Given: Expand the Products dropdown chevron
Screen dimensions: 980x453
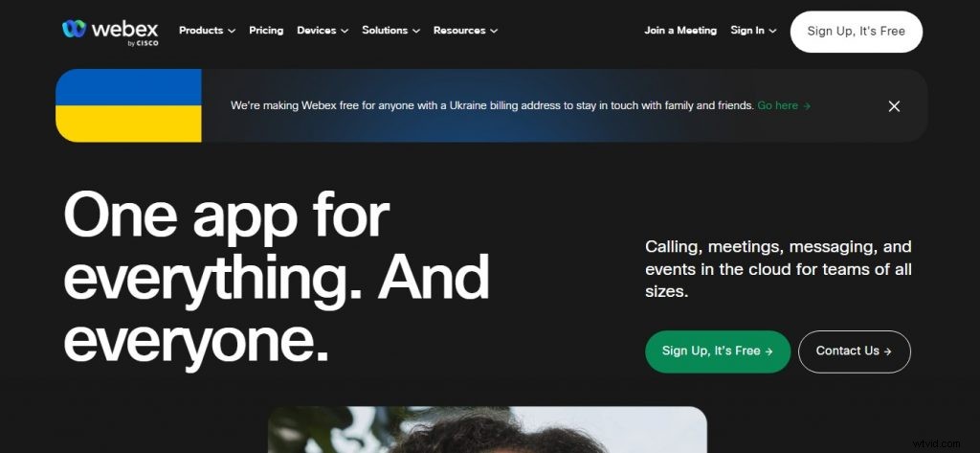Looking at the screenshot, I should tap(232, 31).
